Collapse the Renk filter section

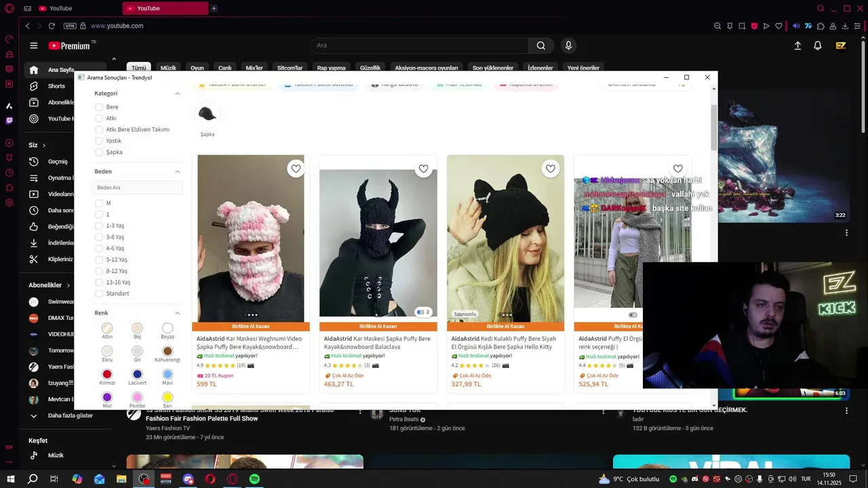click(178, 313)
